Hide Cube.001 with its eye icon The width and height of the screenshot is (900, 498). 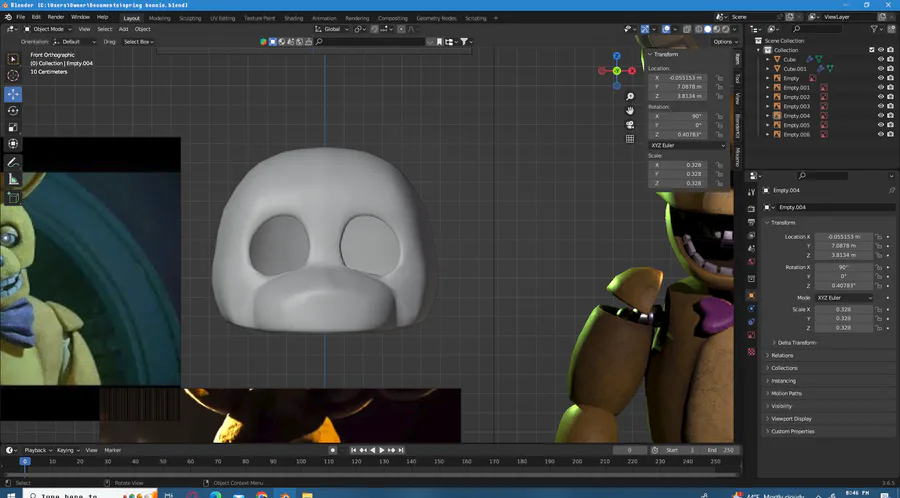pyautogui.click(x=881, y=68)
